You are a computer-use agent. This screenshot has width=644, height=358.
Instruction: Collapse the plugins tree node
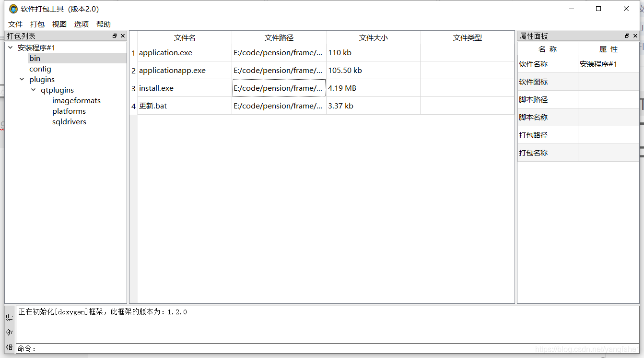pos(22,80)
